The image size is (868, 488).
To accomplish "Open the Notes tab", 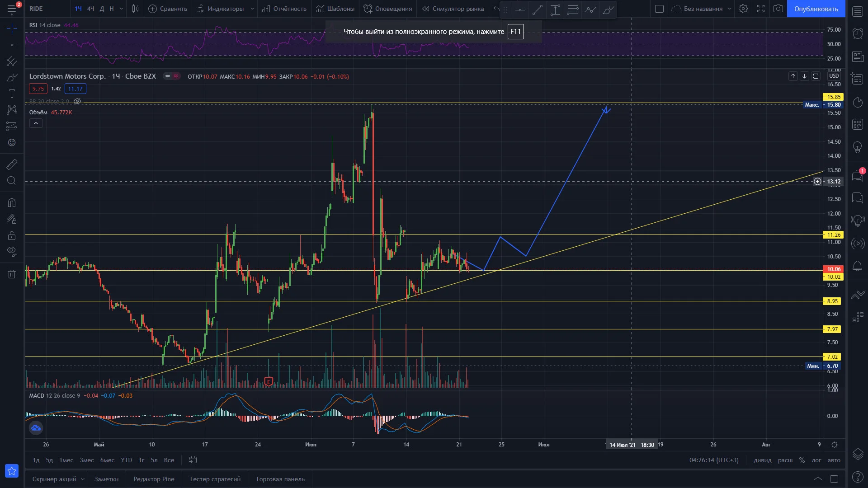I will 106,479.
